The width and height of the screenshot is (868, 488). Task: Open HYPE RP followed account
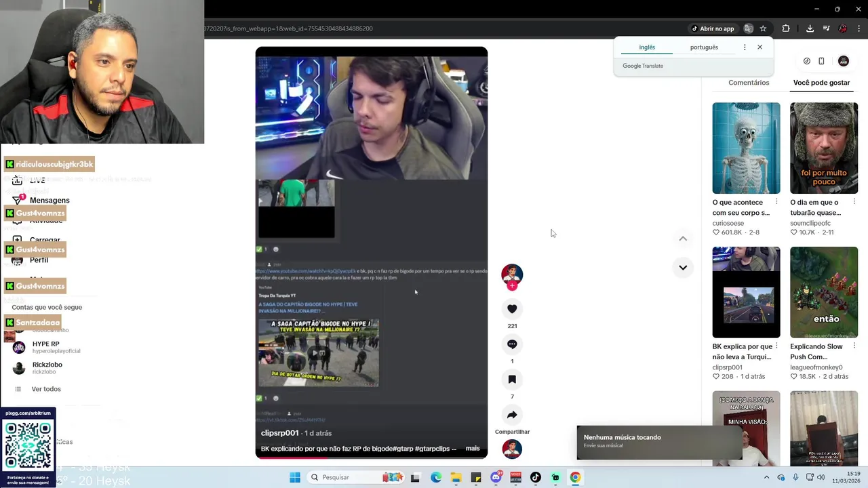46,347
